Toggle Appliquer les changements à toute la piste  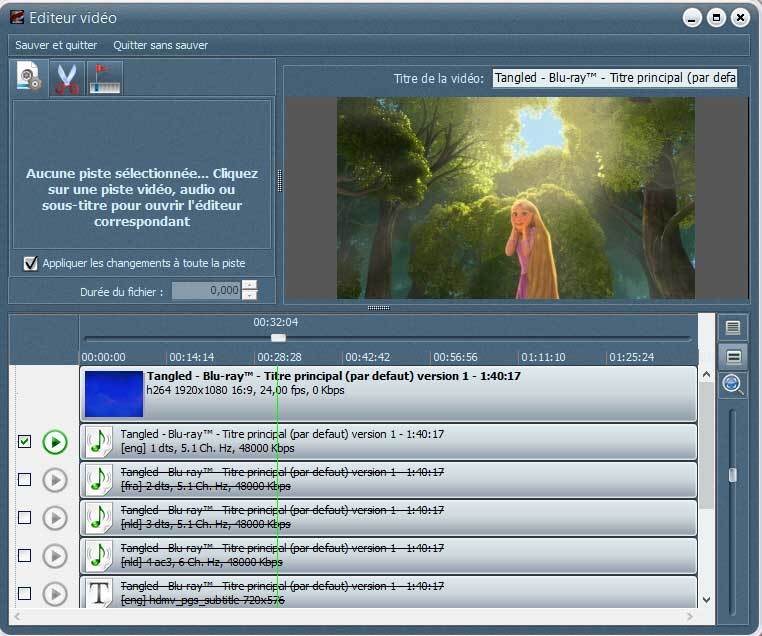31,263
